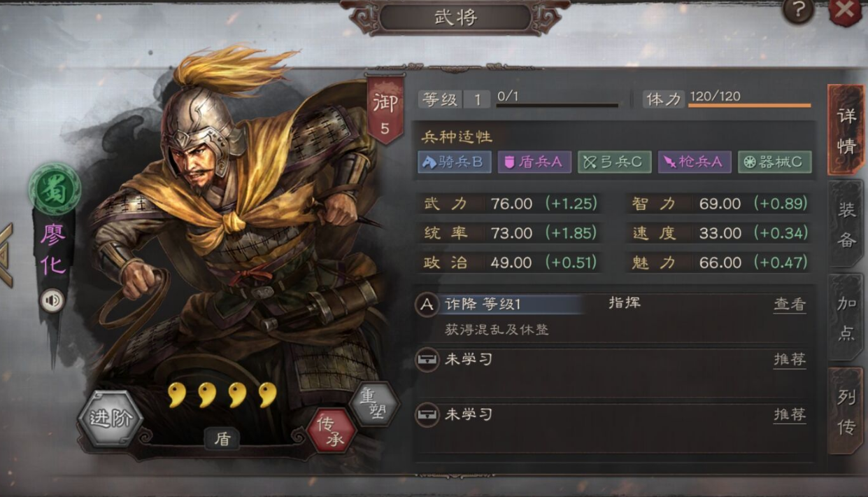Open the question mark help icon
This screenshot has height=497, width=868.
coord(798,11)
